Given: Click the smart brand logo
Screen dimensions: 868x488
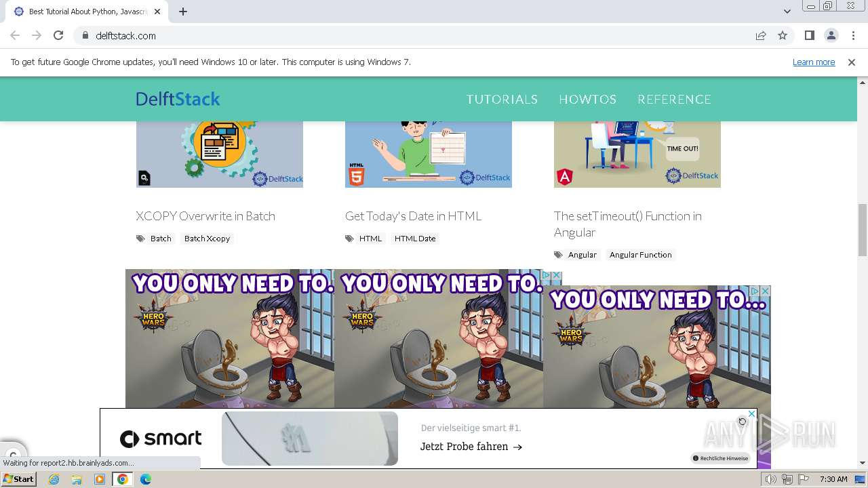Looking at the screenshot, I should [161, 439].
